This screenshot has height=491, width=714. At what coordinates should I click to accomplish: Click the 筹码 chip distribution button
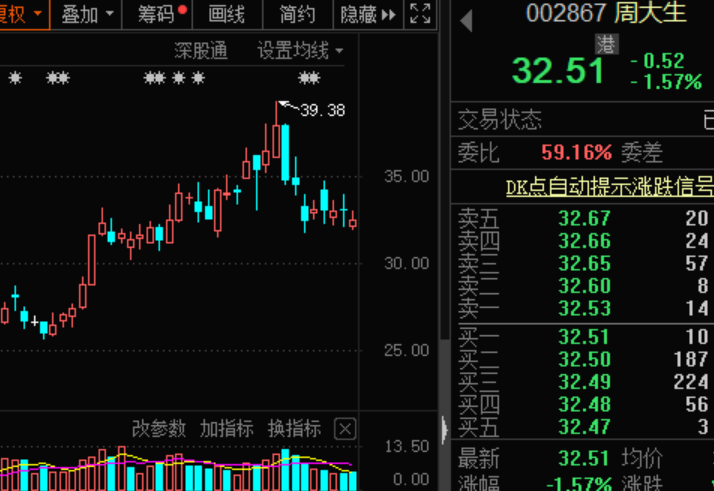tap(161, 14)
